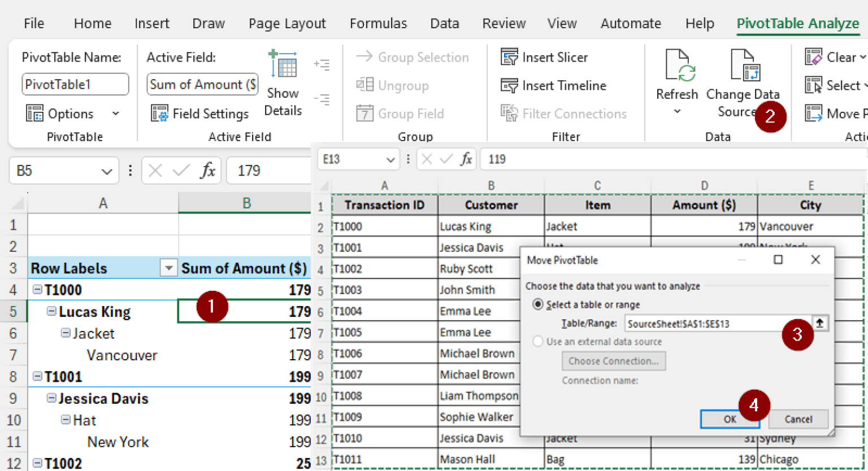Screen dimensions: 868x471
Task: Select 'Use an external data source' option
Action: (x=537, y=341)
